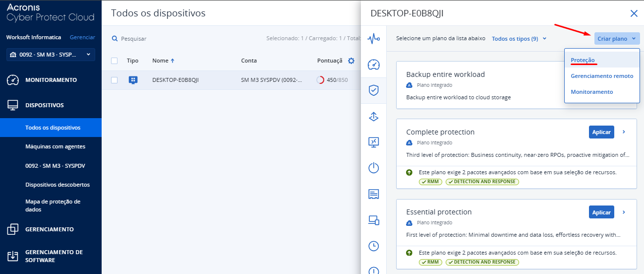Toggle checkbox for DESKTOP-E0B8QJI row
Viewport: 644px width, 274px height.
point(115,80)
